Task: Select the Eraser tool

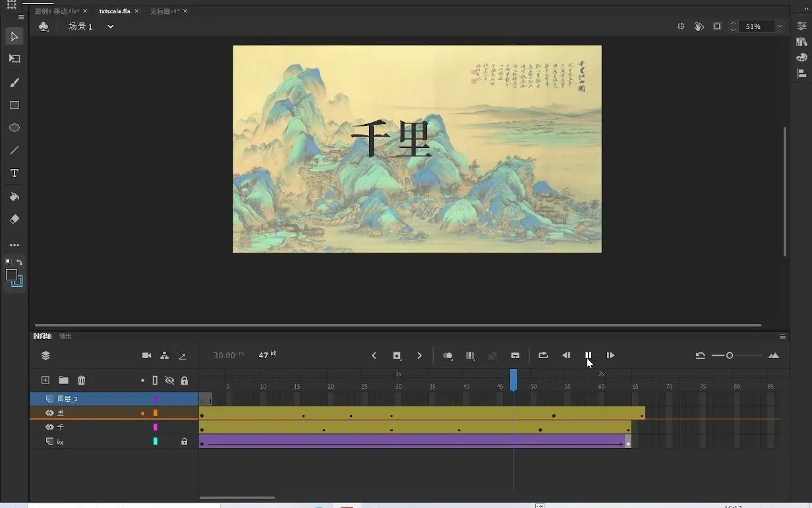Action: 14,219
